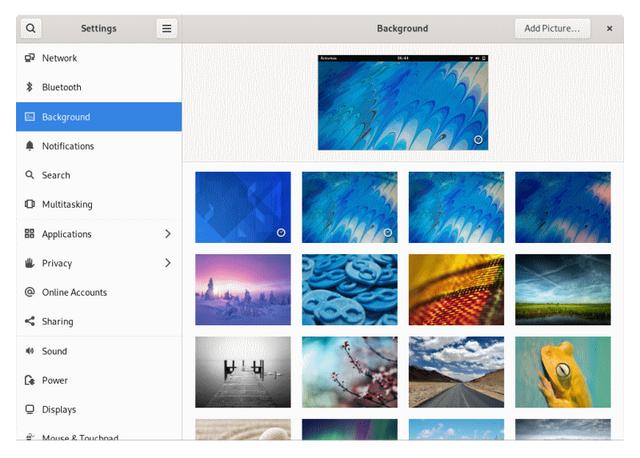Open the Settings search magnifier button
Image resolution: width=640 pixels, height=458 pixels.
pos(31,28)
